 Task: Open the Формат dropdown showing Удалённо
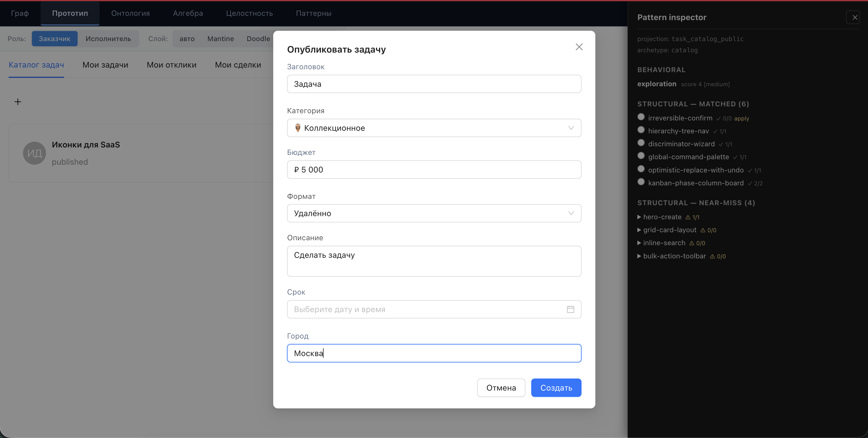click(434, 213)
